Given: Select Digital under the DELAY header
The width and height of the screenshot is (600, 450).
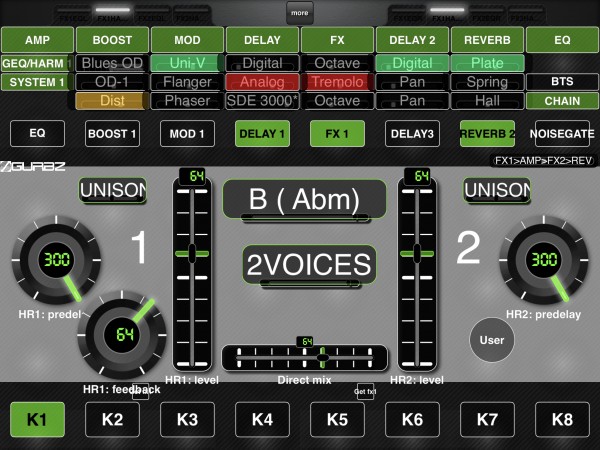Looking at the screenshot, I should pos(262,63).
